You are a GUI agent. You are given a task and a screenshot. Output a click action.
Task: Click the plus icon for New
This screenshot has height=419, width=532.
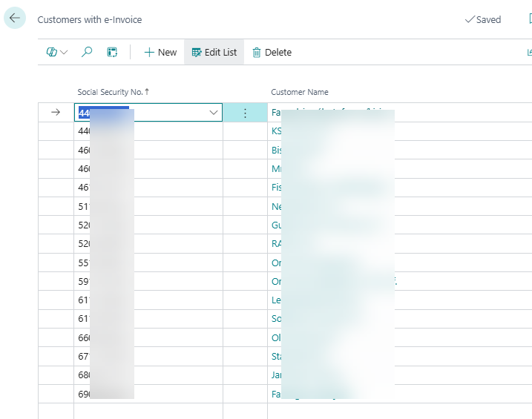[x=149, y=52]
